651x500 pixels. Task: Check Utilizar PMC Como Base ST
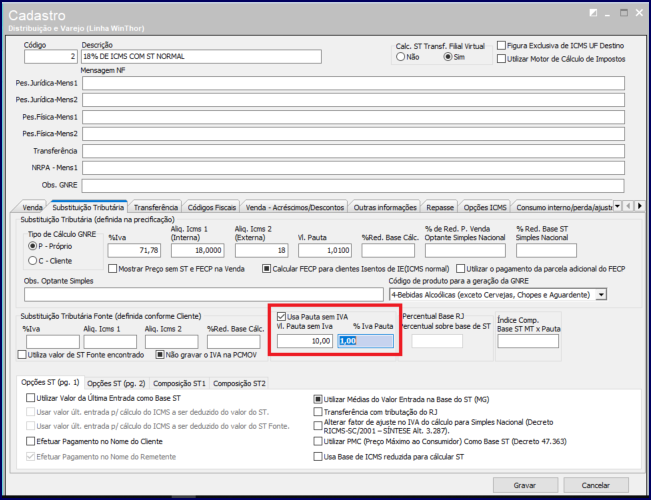(x=318, y=441)
